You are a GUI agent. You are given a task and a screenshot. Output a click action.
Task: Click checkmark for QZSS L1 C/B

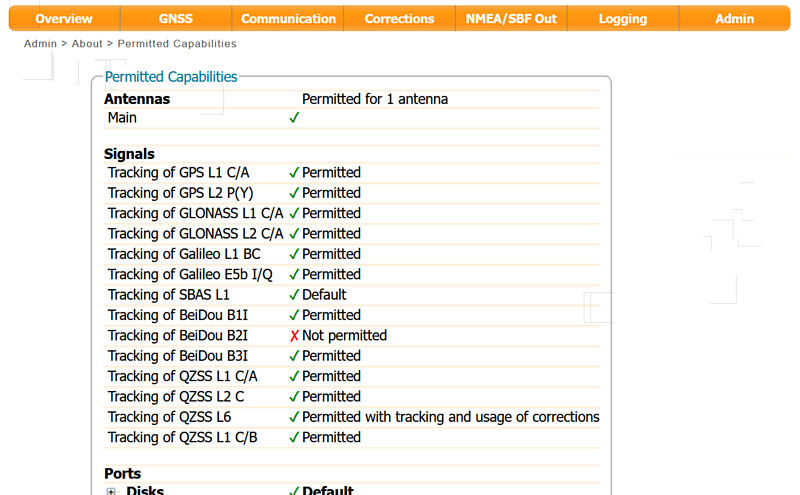(294, 437)
